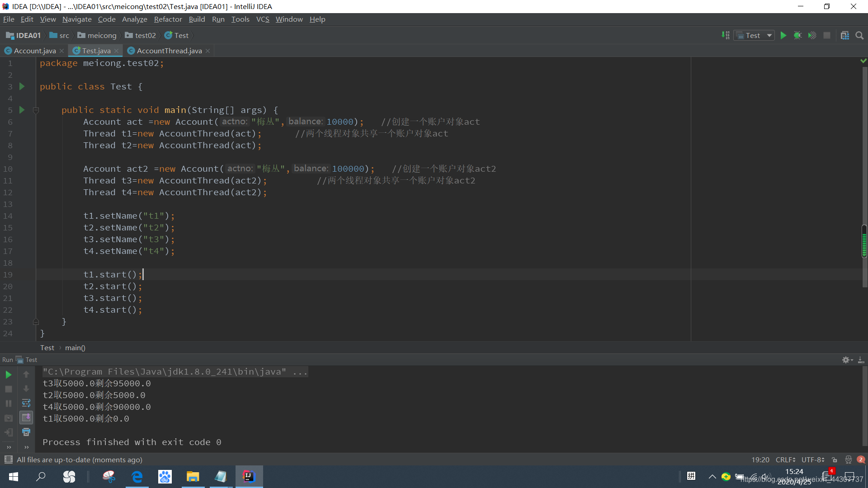Run Test with coverage
This screenshot has width=868, height=488.
click(x=812, y=35)
